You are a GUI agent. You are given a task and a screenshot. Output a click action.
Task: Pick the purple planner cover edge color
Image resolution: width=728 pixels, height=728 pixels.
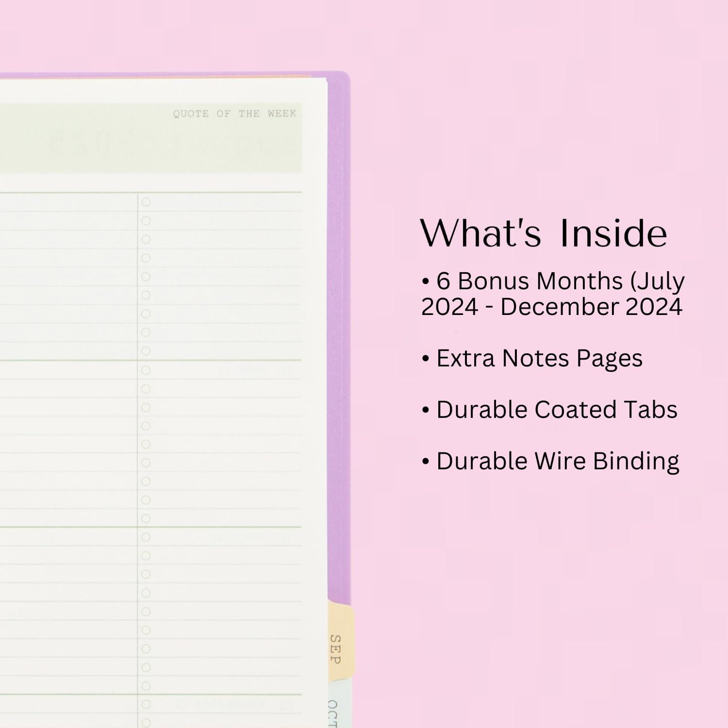click(339, 340)
